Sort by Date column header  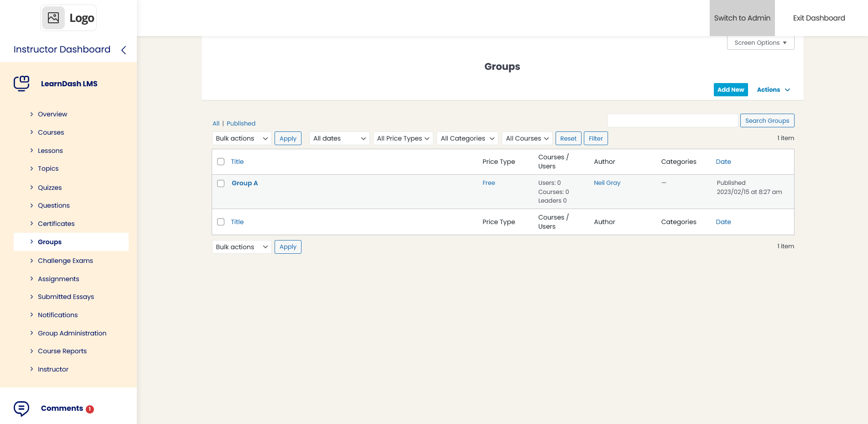click(x=723, y=162)
